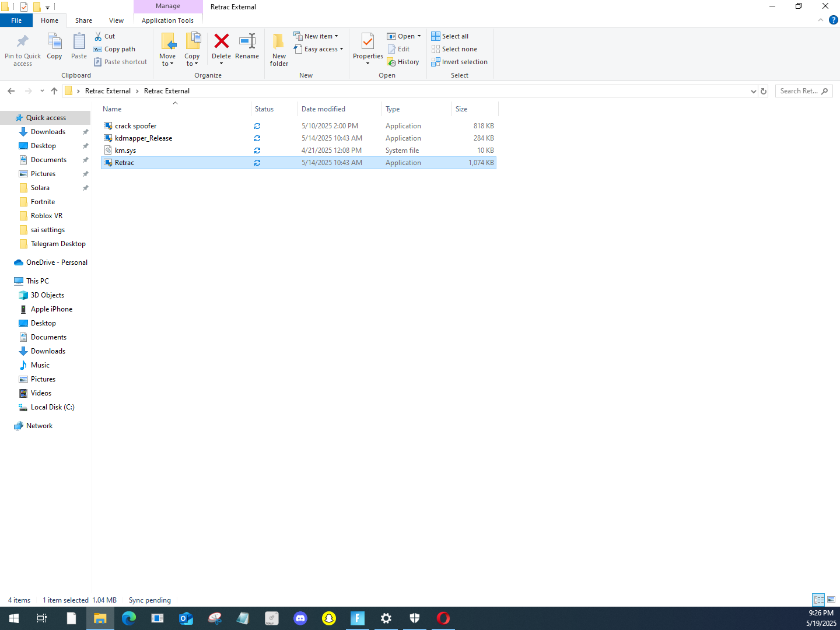Open Downloads under Quick access

coord(48,132)
